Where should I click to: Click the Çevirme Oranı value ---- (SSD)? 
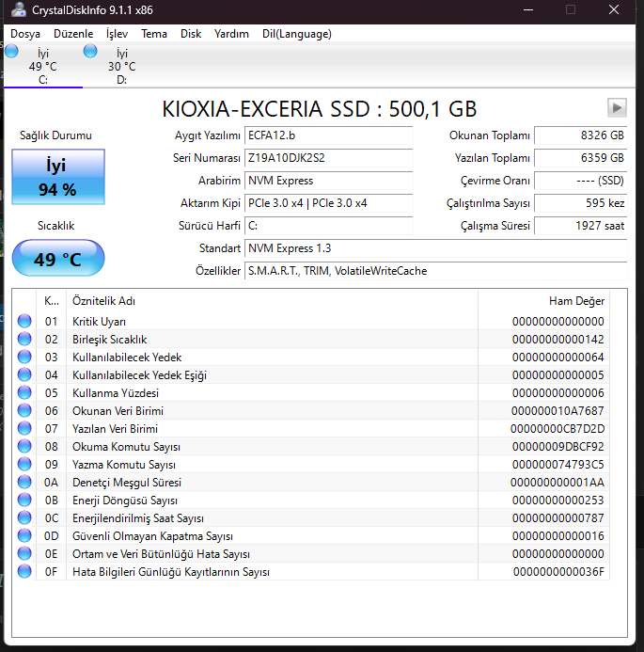[x=580, y=181]
